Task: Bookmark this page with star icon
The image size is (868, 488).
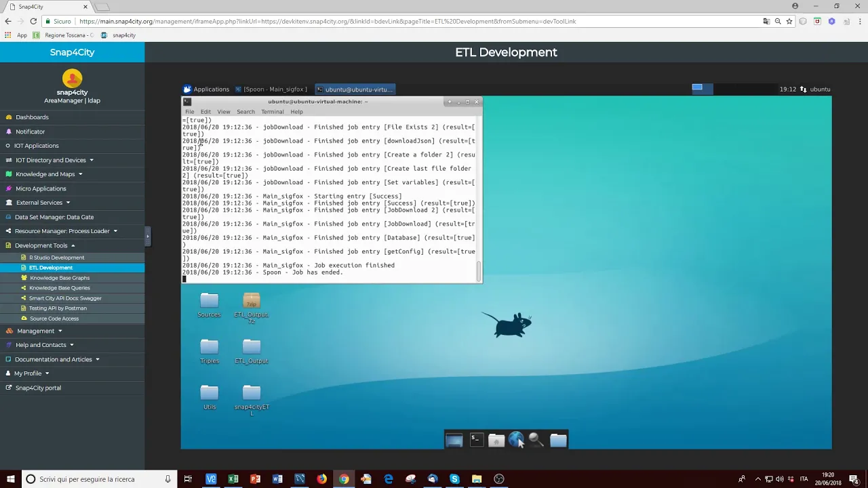Action: [789, 21]
